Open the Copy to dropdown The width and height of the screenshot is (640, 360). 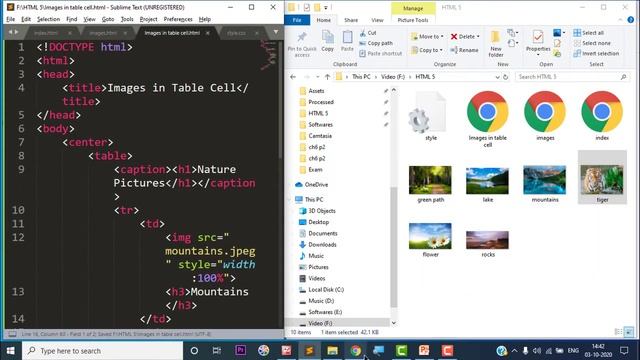point(427,50)
